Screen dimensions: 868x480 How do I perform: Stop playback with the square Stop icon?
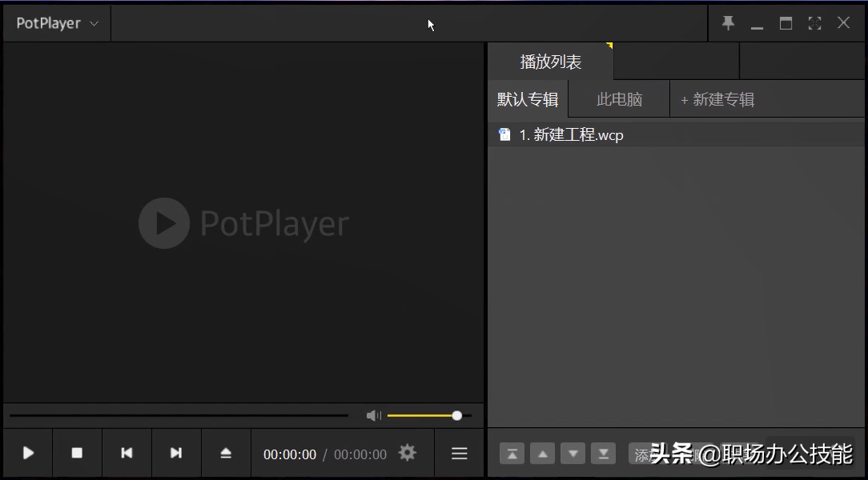(x=77, y=453)
